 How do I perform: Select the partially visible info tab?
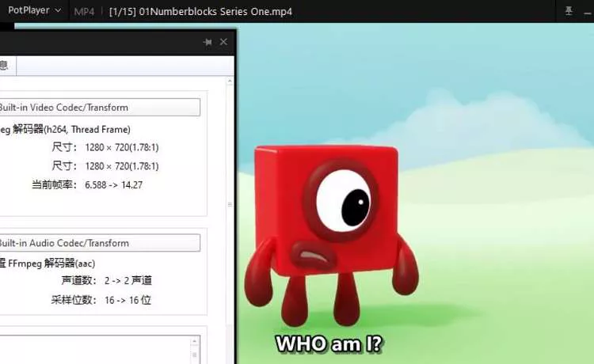(x=5, y=66)
